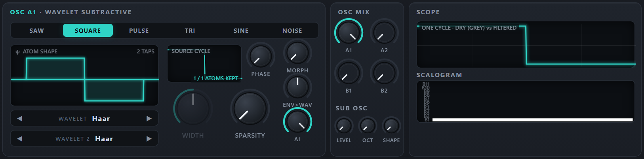The width and height of the screenshot is (644, 159).
Task: Click the MORPH knob
Action: pyautogui.click(x=297, y=53)
